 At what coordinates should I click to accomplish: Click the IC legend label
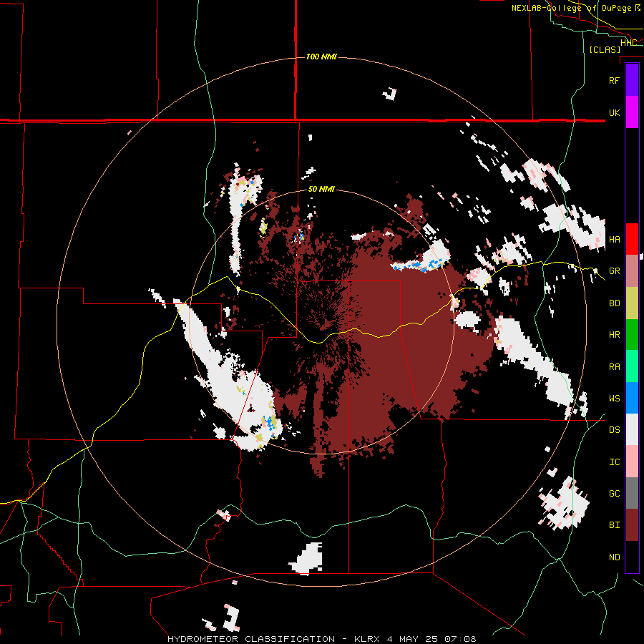[614, 462]
